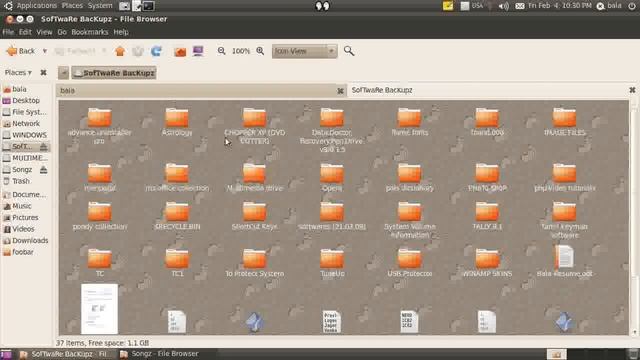Close the bala tab
This screenshot has width=640, height=360.
click(340, 91)
